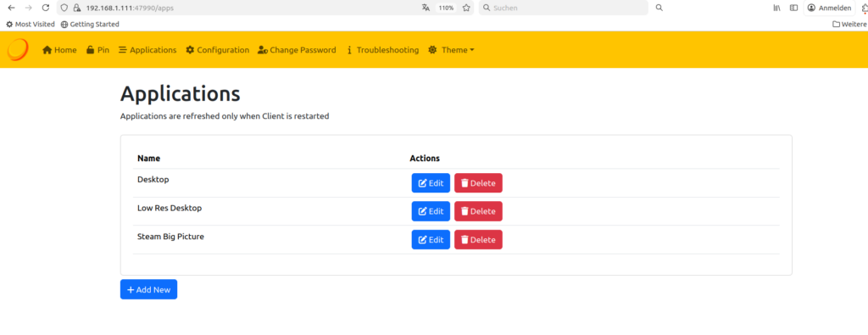The image size is (868, 335).
Task: Click the Anmelden account button
Action: [829, 8]
